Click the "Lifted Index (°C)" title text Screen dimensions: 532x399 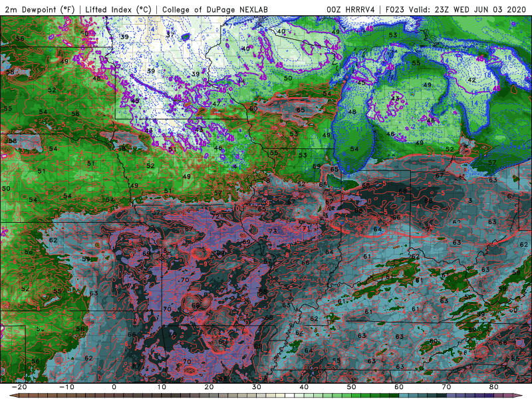pos(118,10)
